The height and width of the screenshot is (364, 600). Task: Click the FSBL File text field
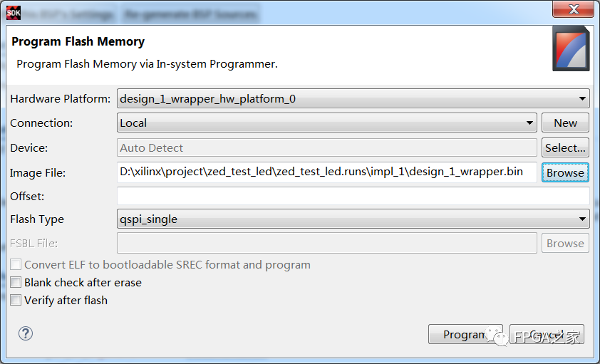pyautogui.click(x=326, y=243)
